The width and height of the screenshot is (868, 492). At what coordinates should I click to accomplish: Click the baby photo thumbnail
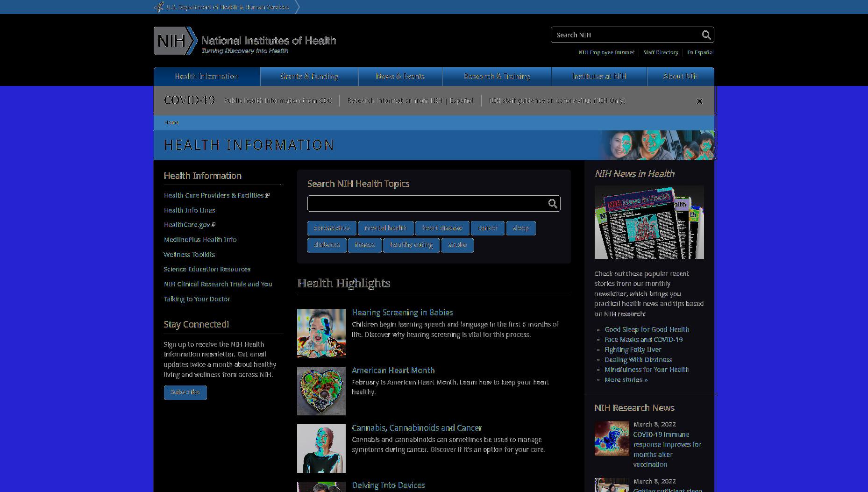pos(321,333)
